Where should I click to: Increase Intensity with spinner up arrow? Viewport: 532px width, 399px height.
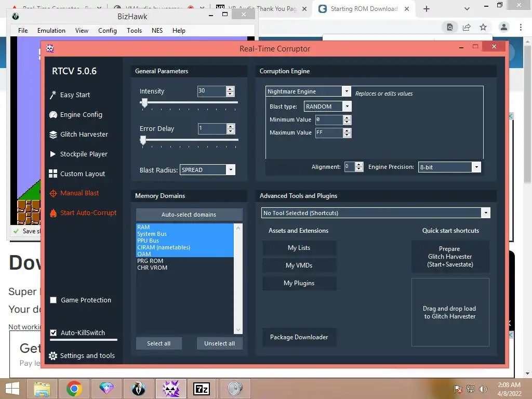(x=230, y=89)
